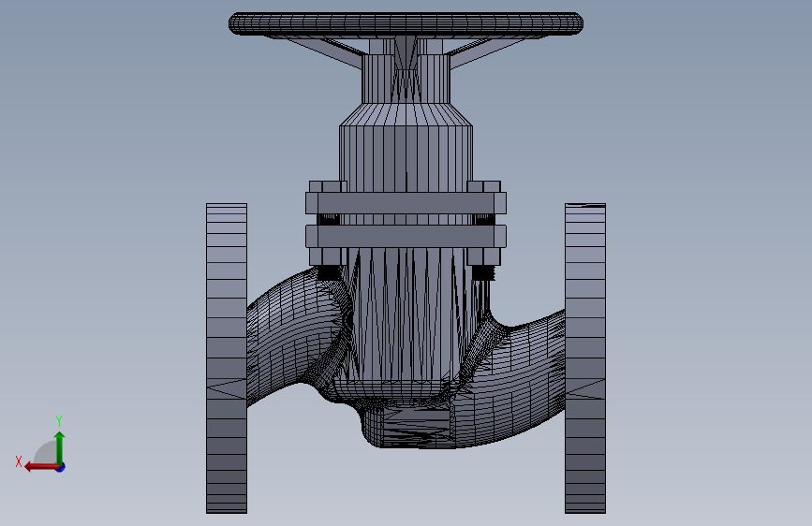This screenshot has height=526, width=812.
Task: Click the Y label on the coordinate triad
Action: [59, 420]
